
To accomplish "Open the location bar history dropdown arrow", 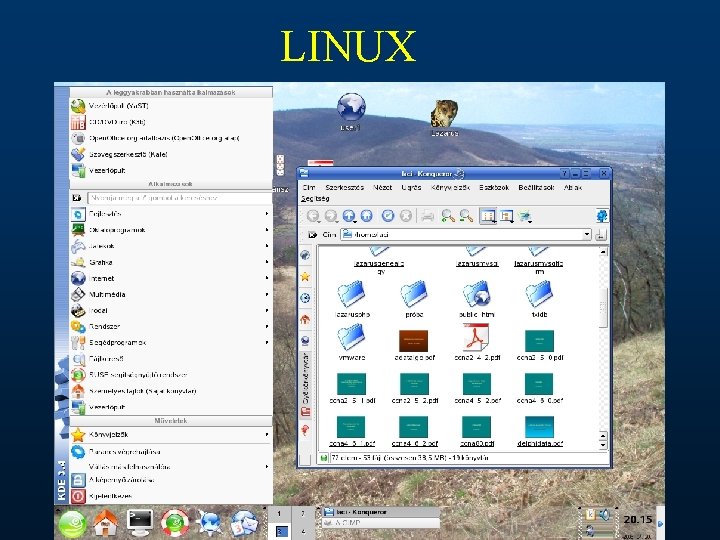I will coord(587,235).
